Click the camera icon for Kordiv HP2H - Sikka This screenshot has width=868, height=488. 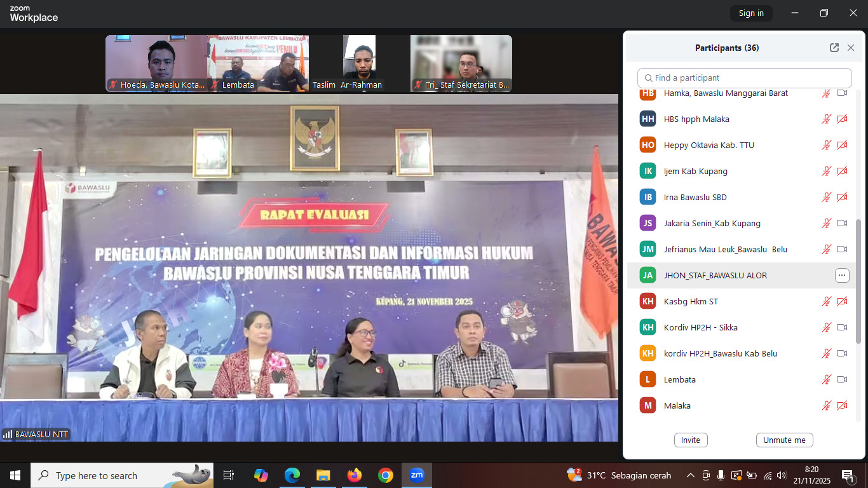[842, 327]
